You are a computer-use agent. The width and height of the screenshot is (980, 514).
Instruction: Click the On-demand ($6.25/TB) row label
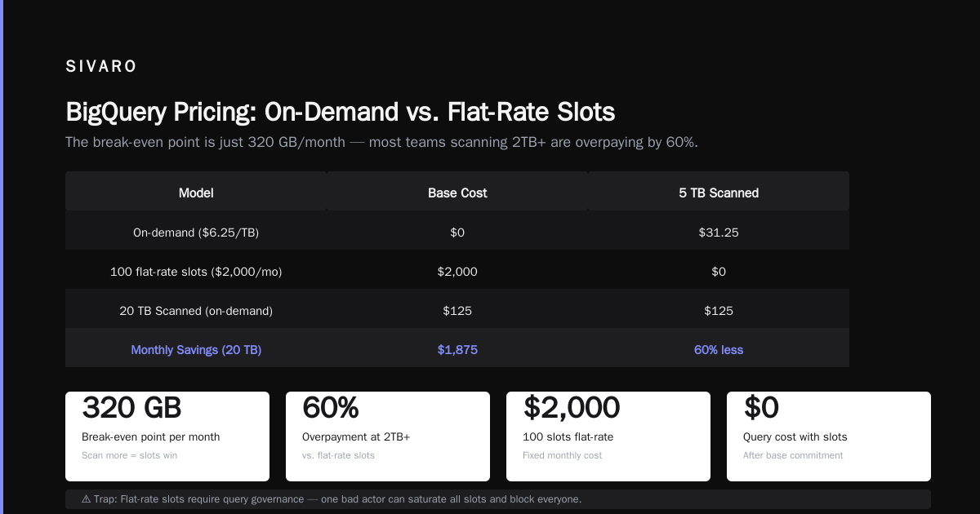[x=196, y=233]
